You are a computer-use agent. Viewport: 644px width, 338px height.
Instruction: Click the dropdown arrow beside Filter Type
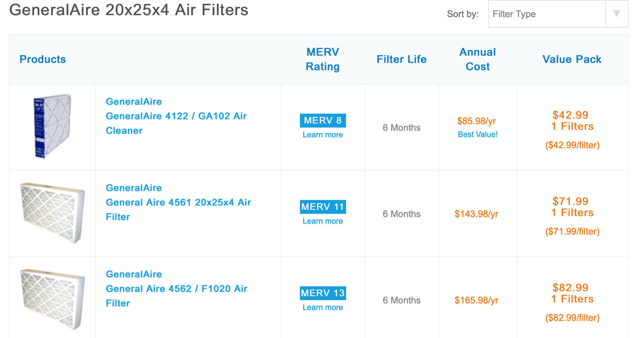pyautogui.click(x=617, y=14)
